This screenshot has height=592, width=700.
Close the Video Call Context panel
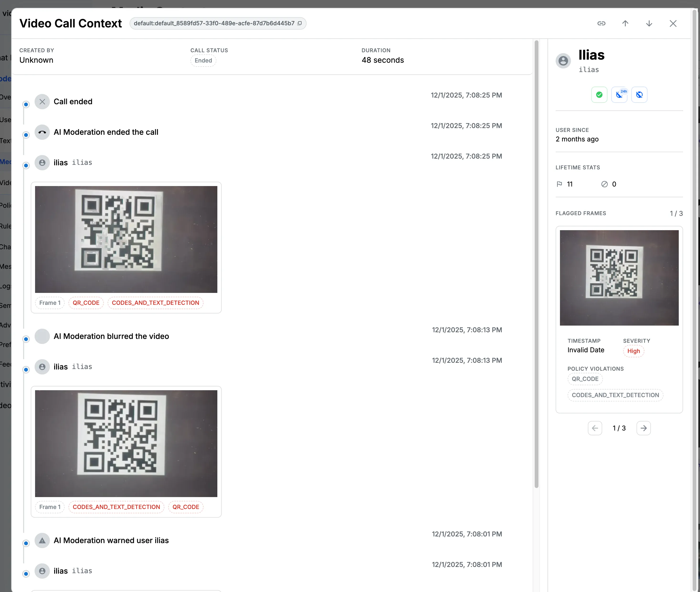click(x=673, y=23)
